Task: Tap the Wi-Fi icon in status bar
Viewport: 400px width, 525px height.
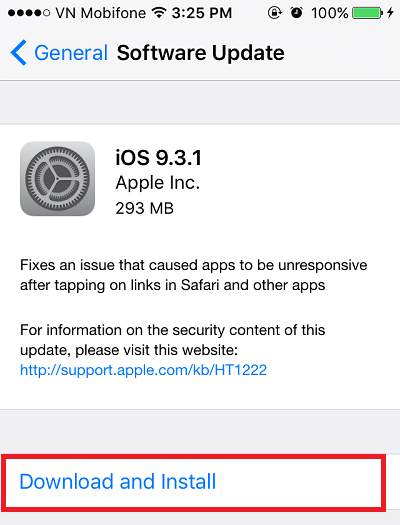Action: (x=159, y=13)
